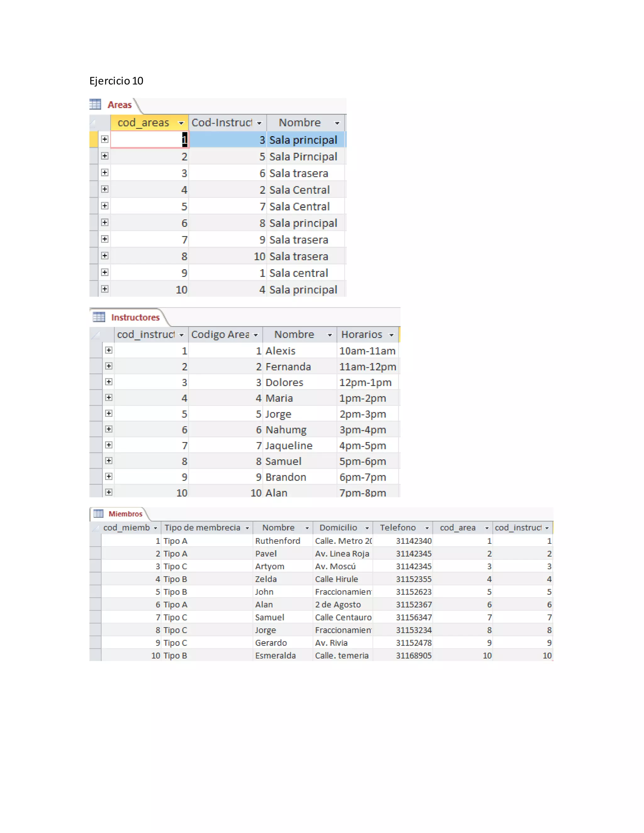Open the Horarios column filter dropdown
Screen dimensions: 644x833
[x=391, y=335]
